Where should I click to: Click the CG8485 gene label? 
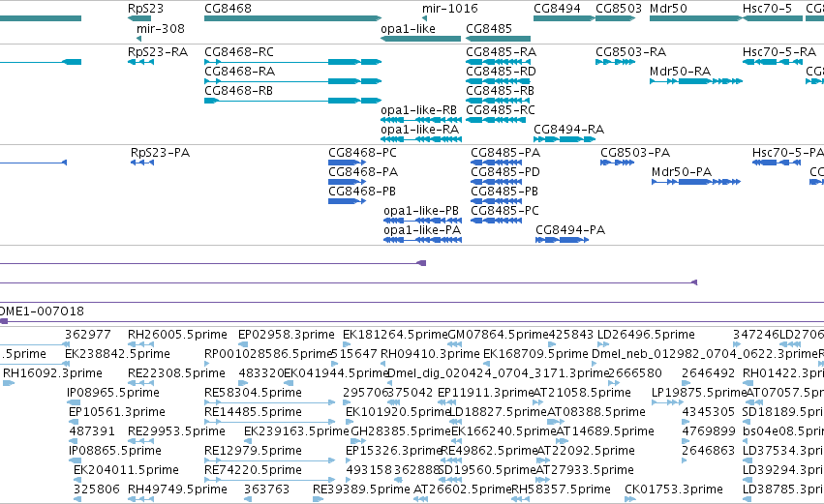pyautogui.click(x=489, y=29)
